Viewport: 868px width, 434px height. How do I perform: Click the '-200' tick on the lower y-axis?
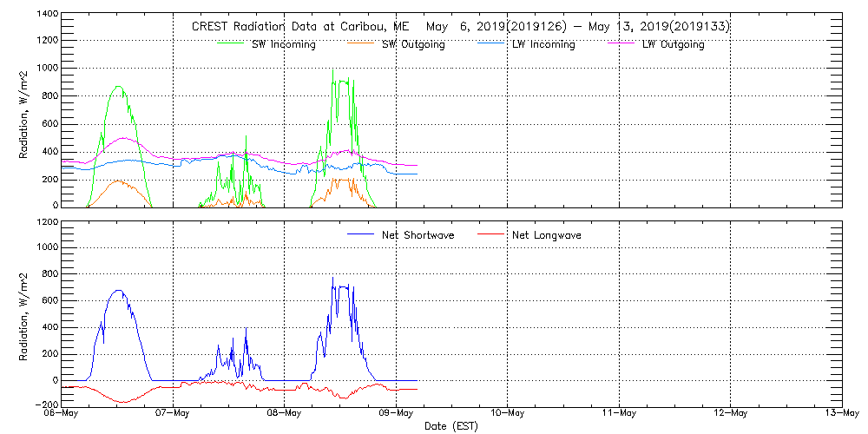click(46, 404)
